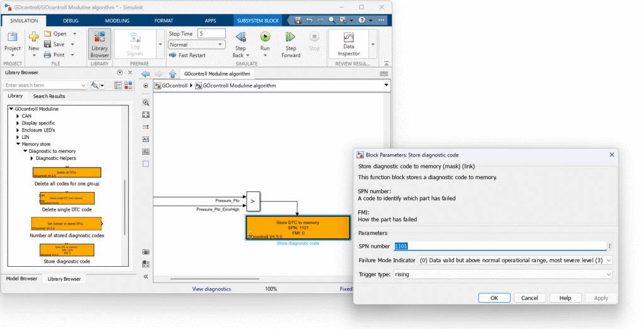Screen dimensions: 644x329
Task: Click the Fit to View palette icon
Action: [x=146, y=114]
